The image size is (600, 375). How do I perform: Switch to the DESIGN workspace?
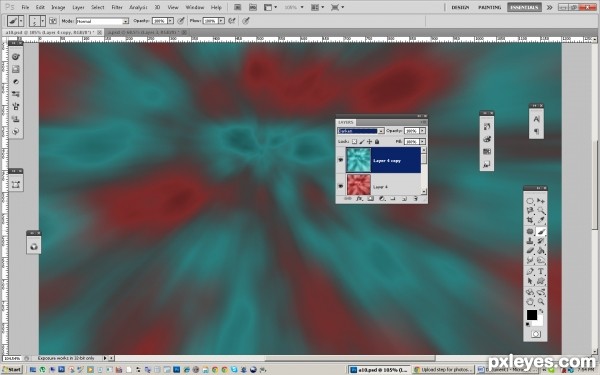[x=460, y=7]
